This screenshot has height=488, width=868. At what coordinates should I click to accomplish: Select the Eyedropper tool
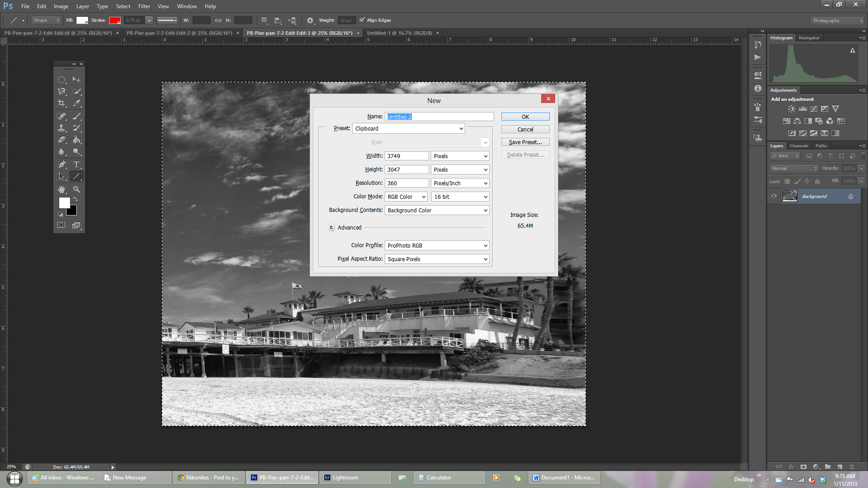tap(77, 103)
